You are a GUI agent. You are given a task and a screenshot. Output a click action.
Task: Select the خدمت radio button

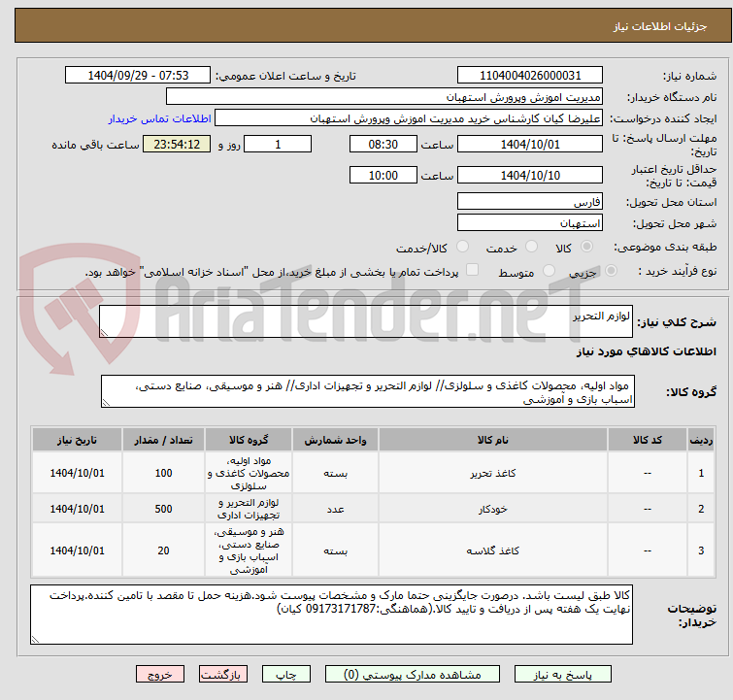531,247
